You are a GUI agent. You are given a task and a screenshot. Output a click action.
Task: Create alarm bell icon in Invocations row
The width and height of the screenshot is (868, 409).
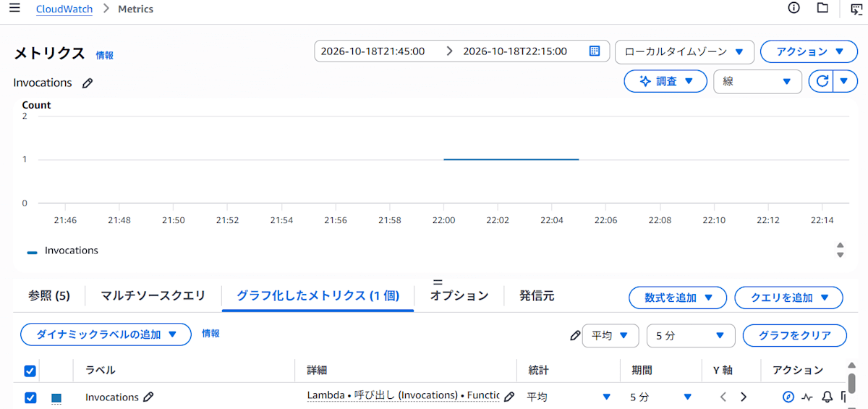point(827,397)
